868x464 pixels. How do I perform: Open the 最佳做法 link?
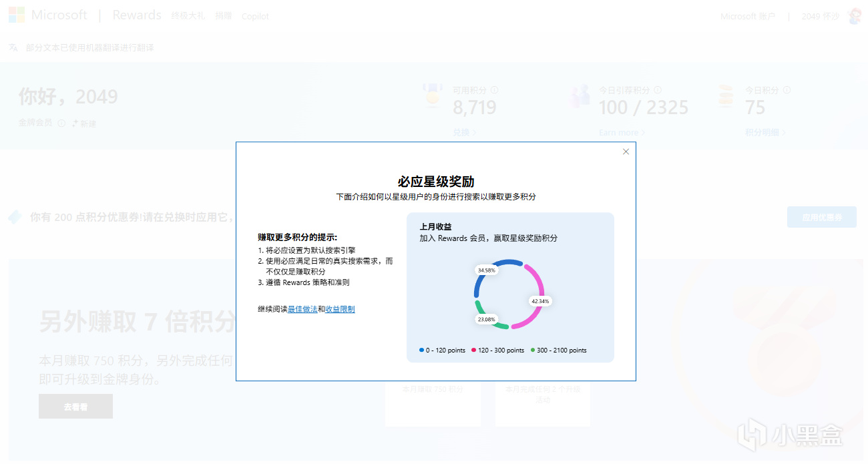pyautogui.click(x=302, y=309)
